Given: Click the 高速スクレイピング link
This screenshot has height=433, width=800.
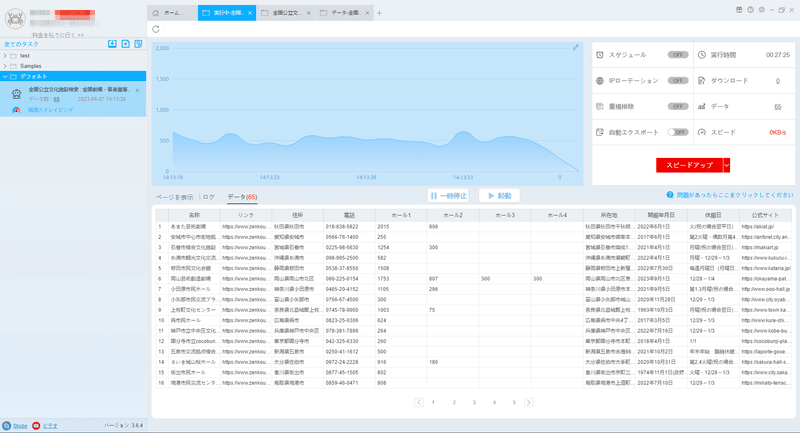Looking at the screenshot, I should (x=51, y=110).
